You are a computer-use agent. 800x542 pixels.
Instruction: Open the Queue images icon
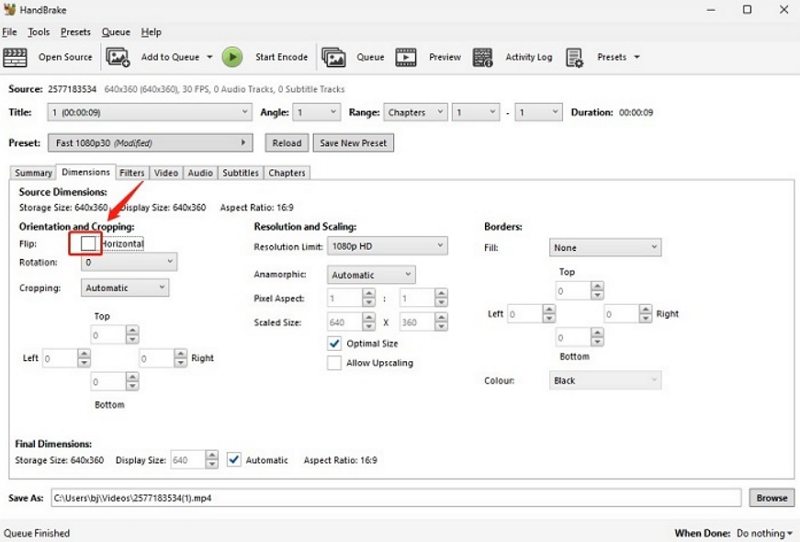click(x=334, y=57)
